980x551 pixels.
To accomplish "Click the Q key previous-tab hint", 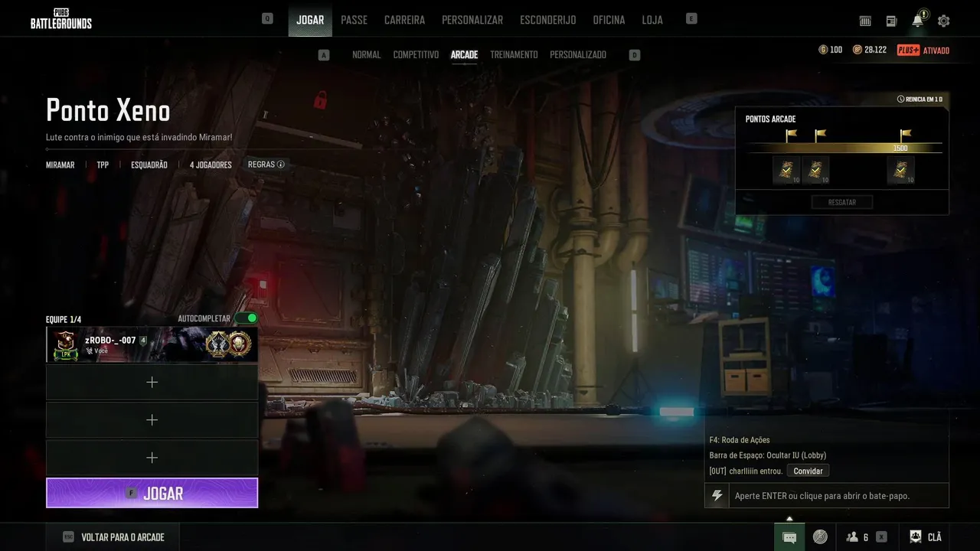I will pyautogui.click(x=267, y=18).
